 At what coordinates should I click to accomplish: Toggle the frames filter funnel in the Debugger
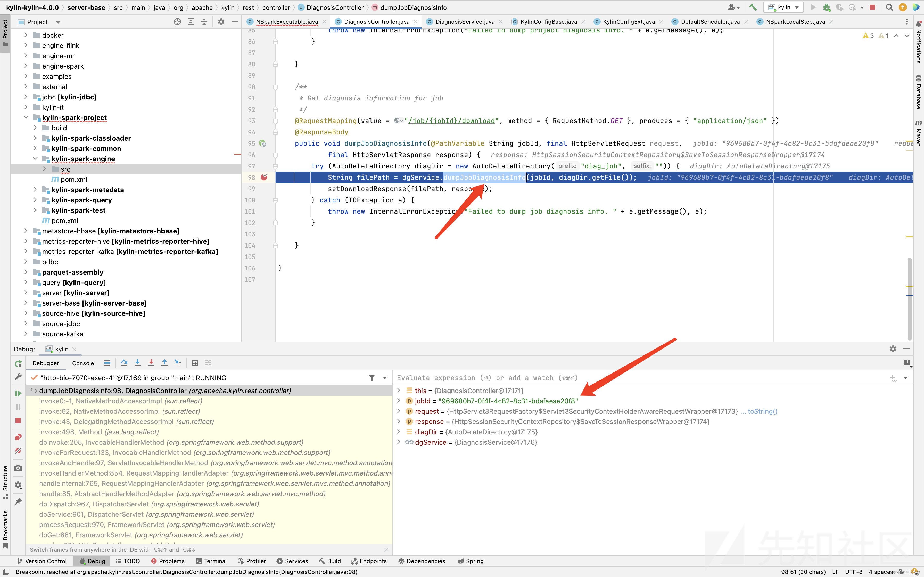point(372,377)
